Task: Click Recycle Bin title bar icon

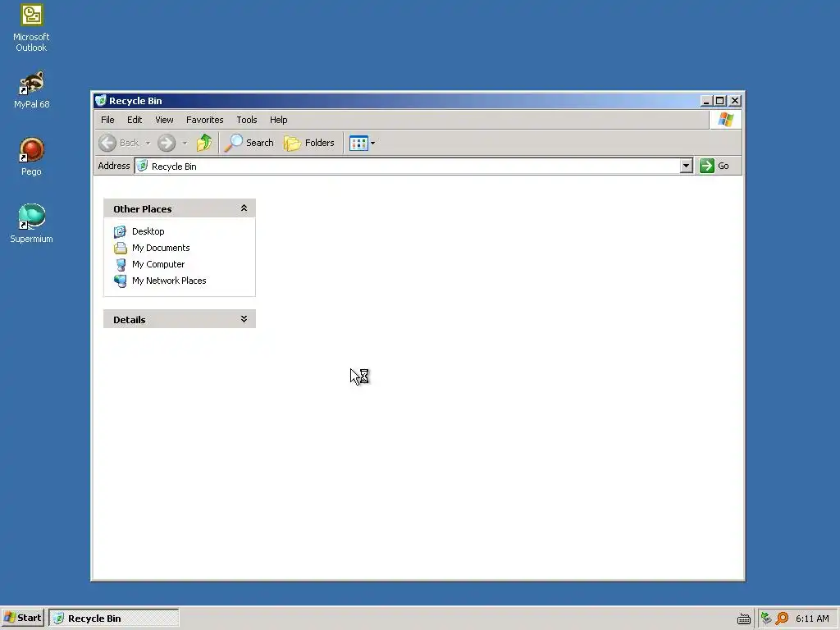Action: click(101, 101)
